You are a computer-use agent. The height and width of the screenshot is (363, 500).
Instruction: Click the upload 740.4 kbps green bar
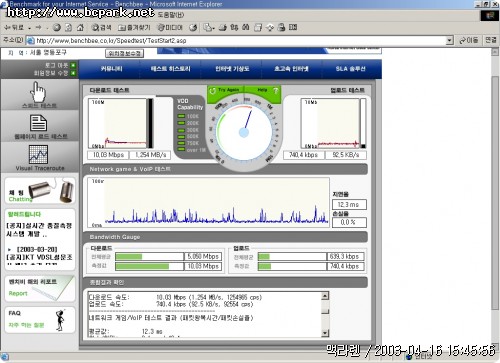(x=264, y=266)
